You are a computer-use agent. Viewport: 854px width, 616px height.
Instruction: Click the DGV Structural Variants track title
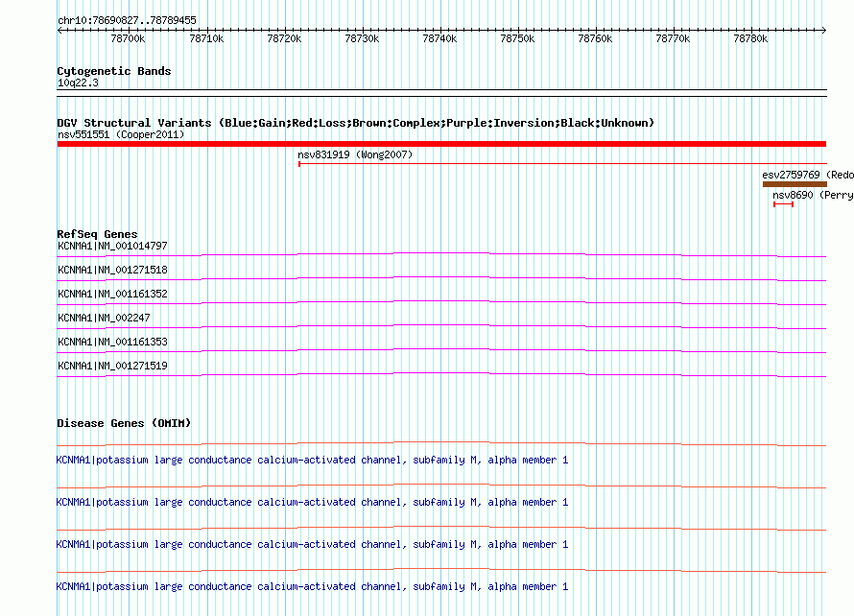click(356, 123)
